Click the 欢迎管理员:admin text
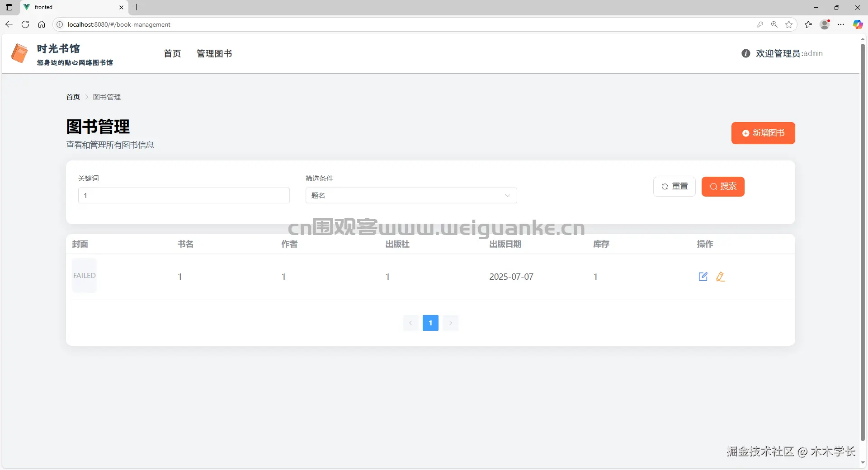This screenshot has height=470, width=868. [x=789, y=53]
